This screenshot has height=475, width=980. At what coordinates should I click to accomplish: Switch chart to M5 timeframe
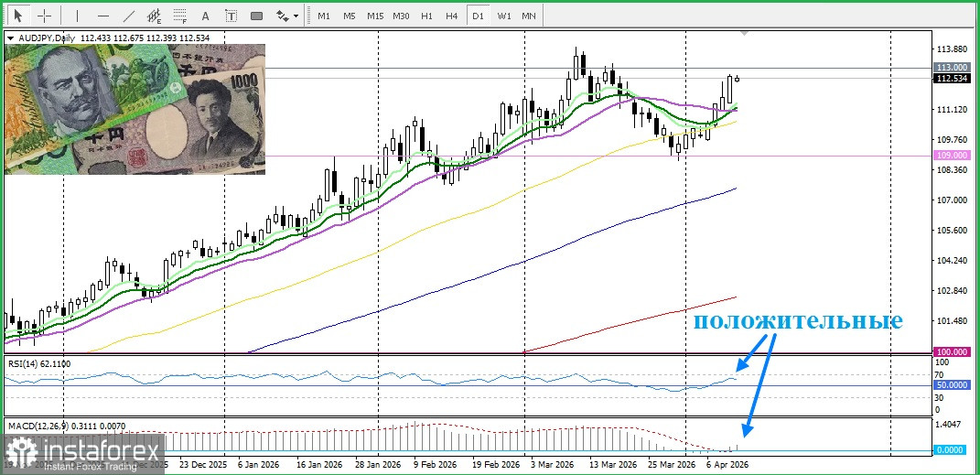point(350,16)
